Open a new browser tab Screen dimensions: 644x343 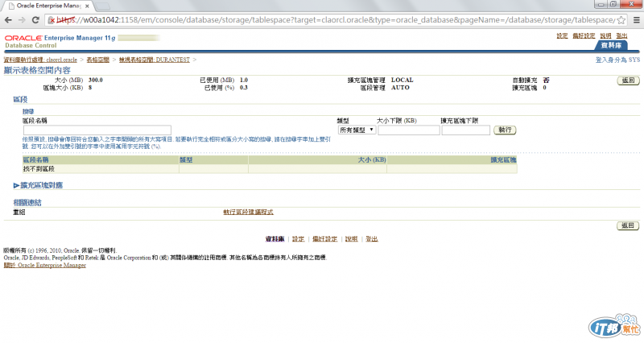pyautogui.click(x=102, y=6)
